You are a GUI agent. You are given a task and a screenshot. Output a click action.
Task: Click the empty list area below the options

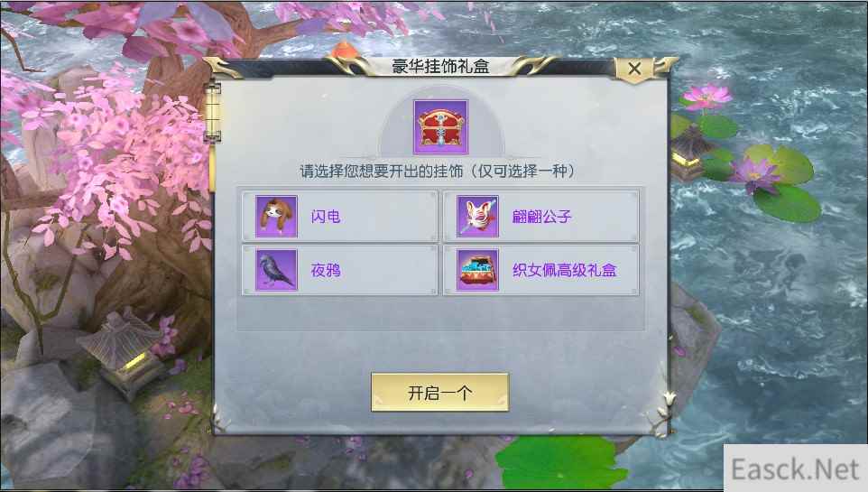point(440,313)
